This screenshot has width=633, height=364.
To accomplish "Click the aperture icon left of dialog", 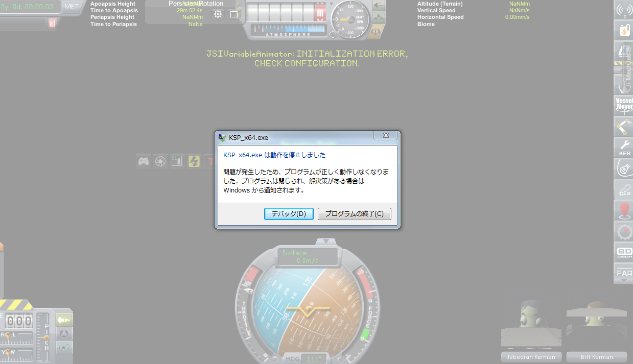I will (x=160, y=161).
